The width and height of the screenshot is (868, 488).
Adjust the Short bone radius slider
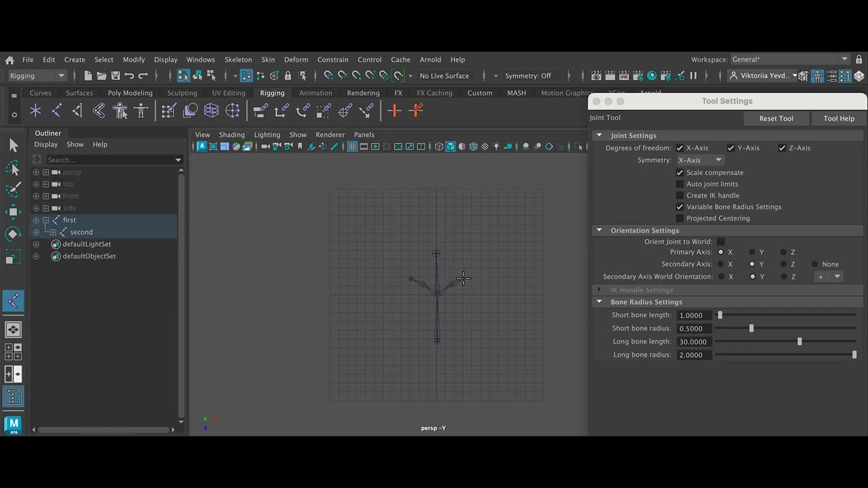[751, 329]
